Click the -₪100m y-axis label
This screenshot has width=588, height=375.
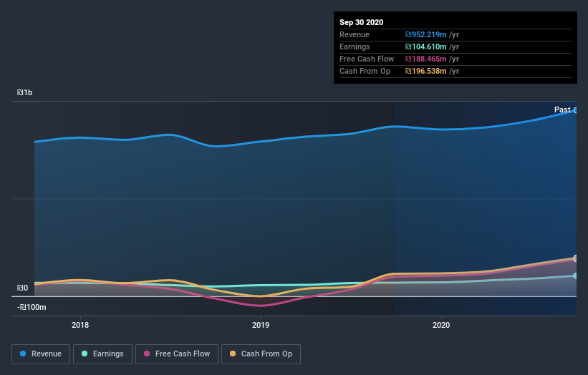point(32,307)
